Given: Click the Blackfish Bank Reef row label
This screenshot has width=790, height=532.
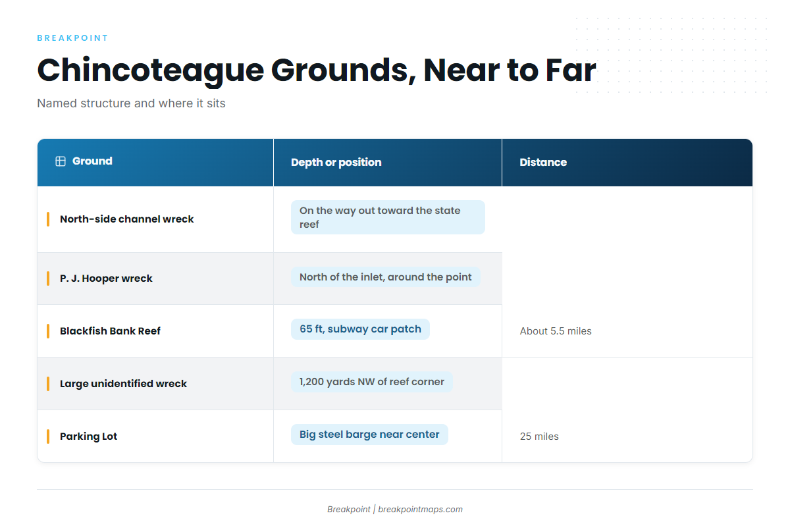Looking at the screenshot, I should click(110, 331).
